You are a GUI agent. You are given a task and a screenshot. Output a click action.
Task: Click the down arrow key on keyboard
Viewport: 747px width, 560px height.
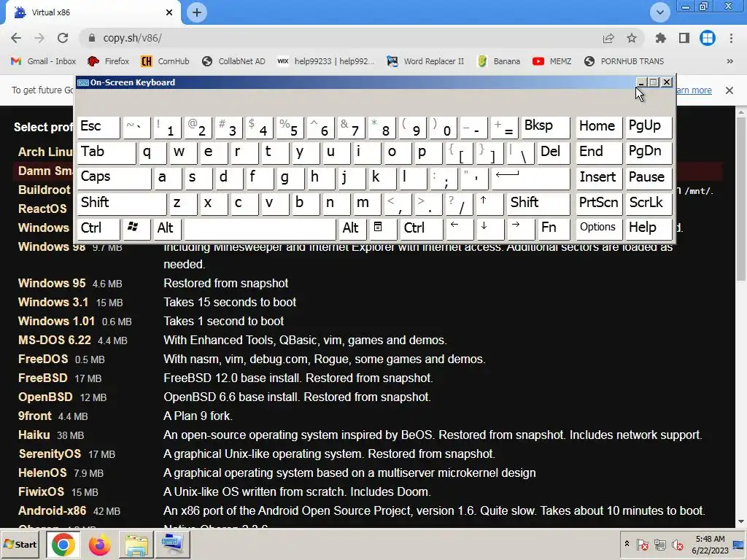[489, 229]
